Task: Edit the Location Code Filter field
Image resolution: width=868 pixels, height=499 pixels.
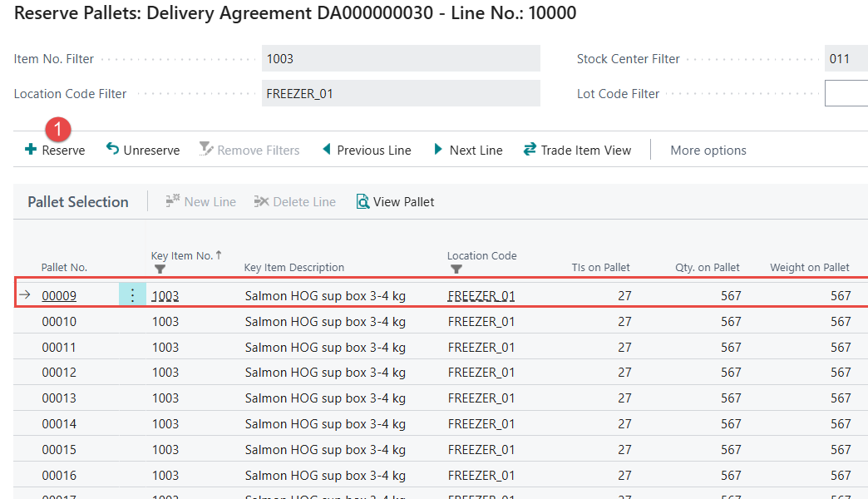Action: tap(400, 94)
